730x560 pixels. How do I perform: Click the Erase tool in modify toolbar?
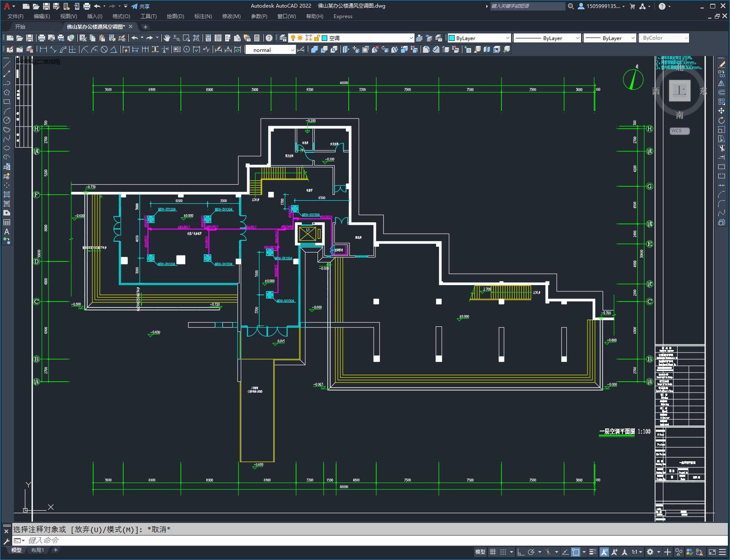click(x=722, y=65)
